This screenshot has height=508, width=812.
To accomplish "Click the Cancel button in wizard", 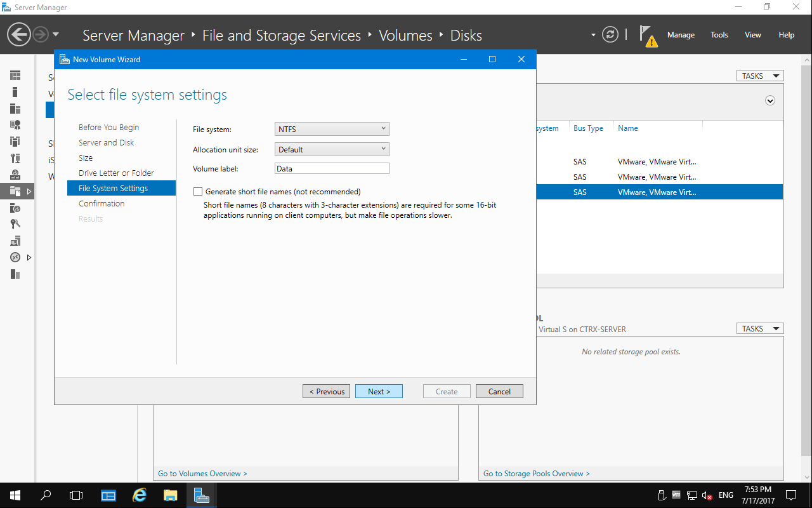I will tap(499, 391).
